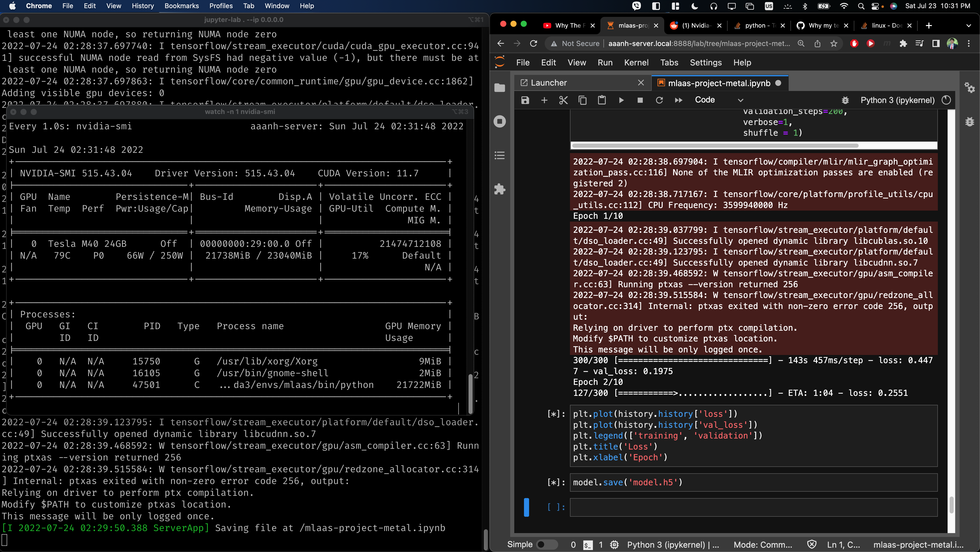Save the notebook with the floppy disk icon
Image resolution: width=980 pixels, height=552 pixels.
(525, 100)
